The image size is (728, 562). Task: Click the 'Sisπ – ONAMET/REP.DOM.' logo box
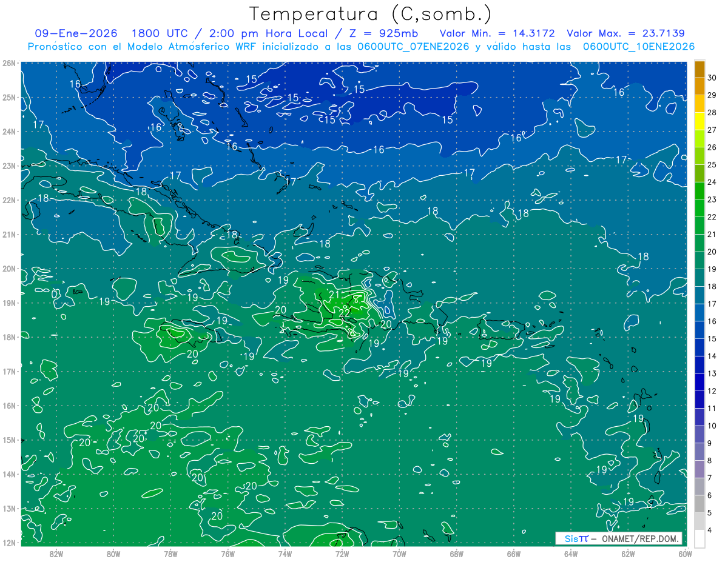[619, 538]
